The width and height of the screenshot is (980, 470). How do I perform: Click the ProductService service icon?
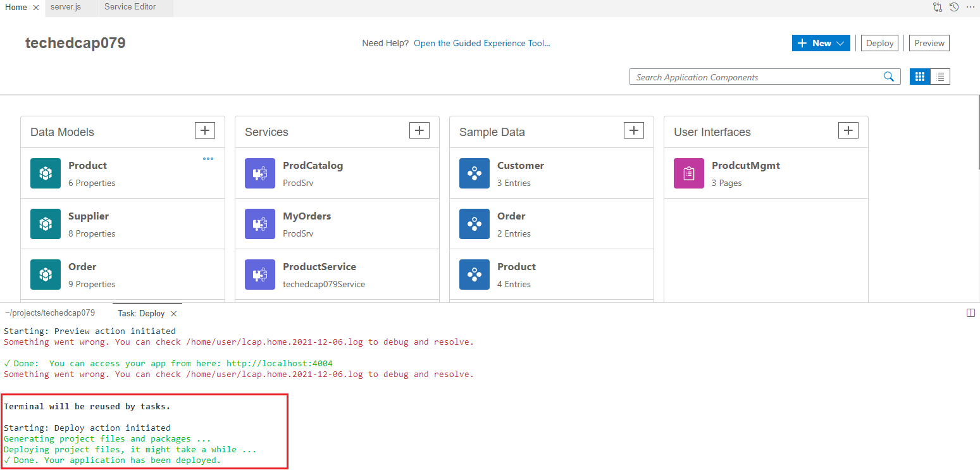[x=260, y=275]
